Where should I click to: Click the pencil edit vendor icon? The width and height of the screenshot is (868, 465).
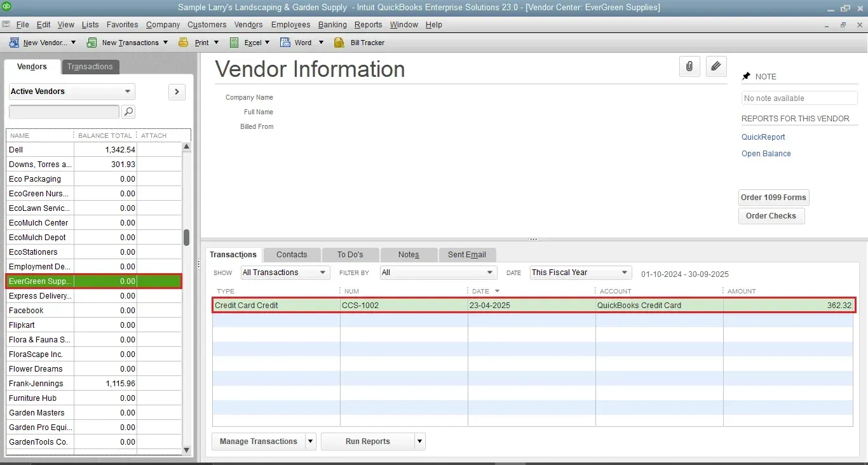[716, 66]
